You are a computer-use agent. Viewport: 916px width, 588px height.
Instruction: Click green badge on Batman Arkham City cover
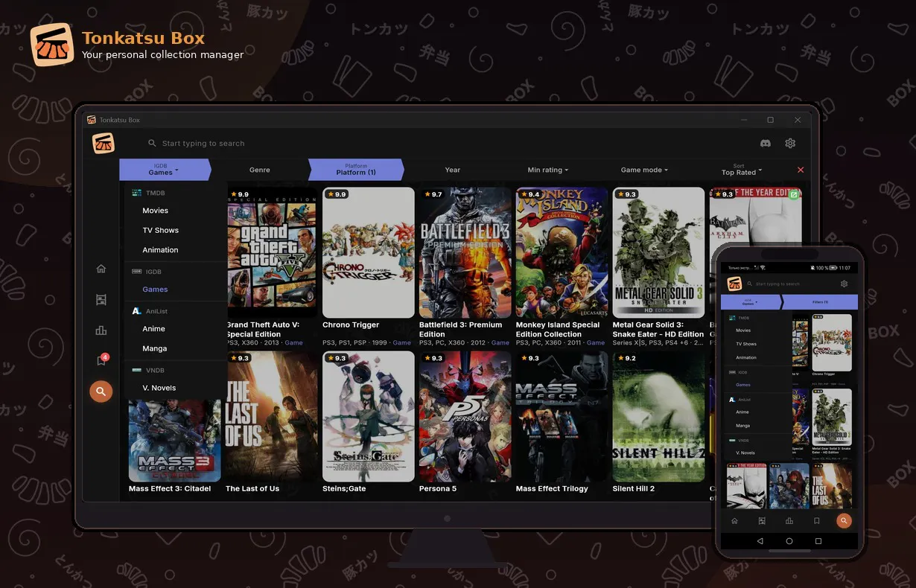click(794, 194)
